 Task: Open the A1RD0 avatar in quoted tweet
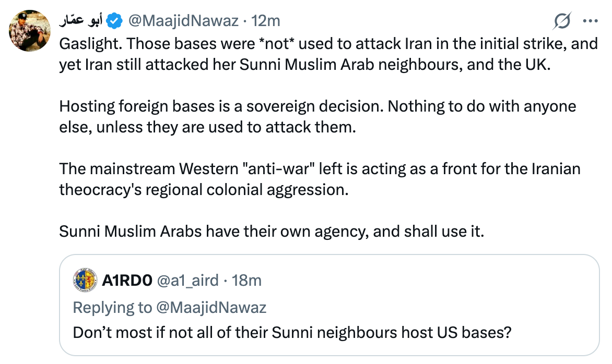click(85, 280)
